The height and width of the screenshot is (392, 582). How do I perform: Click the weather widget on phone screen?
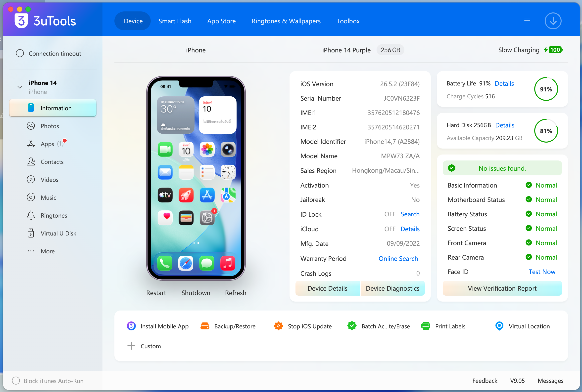[x=176, y=115]
